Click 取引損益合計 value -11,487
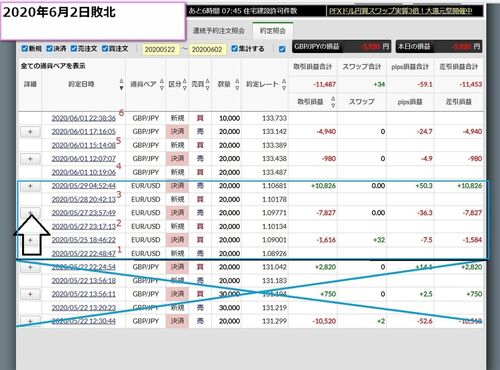500x370 pixels. (x=324, y=85)
